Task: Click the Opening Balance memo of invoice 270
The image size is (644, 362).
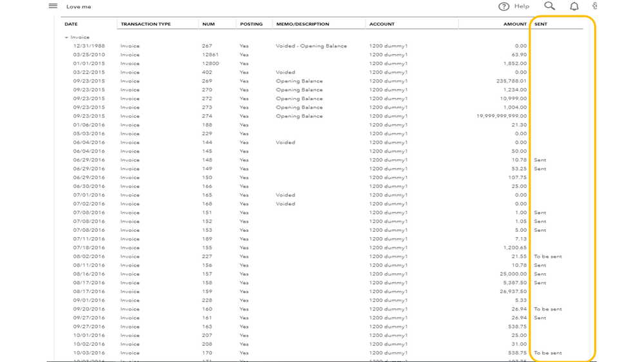Action: point(299,90)
